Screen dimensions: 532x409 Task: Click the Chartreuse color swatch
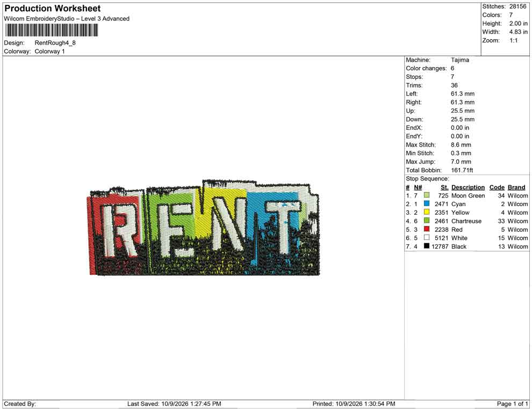pos(427,221)
